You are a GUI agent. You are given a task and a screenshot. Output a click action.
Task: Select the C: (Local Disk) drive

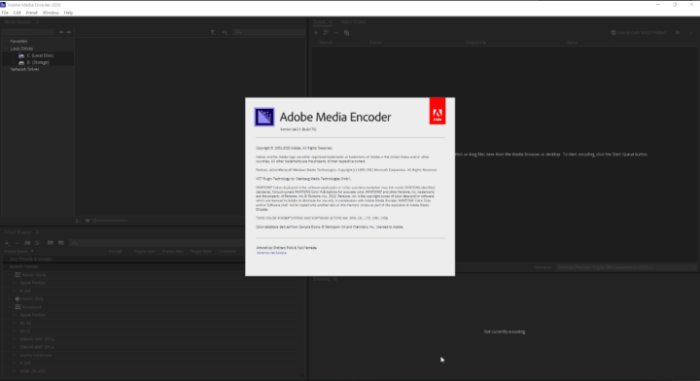[40, 55]
